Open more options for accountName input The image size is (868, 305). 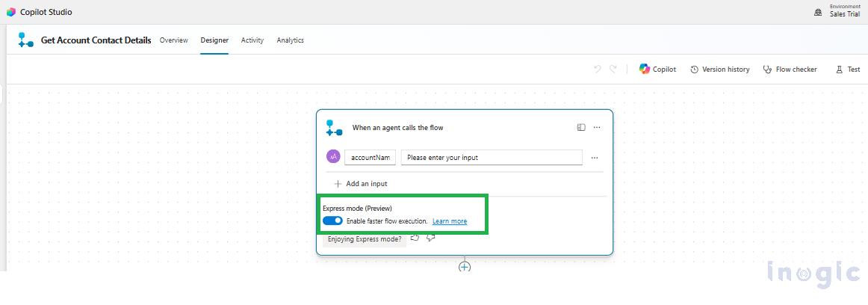[595, 158]
